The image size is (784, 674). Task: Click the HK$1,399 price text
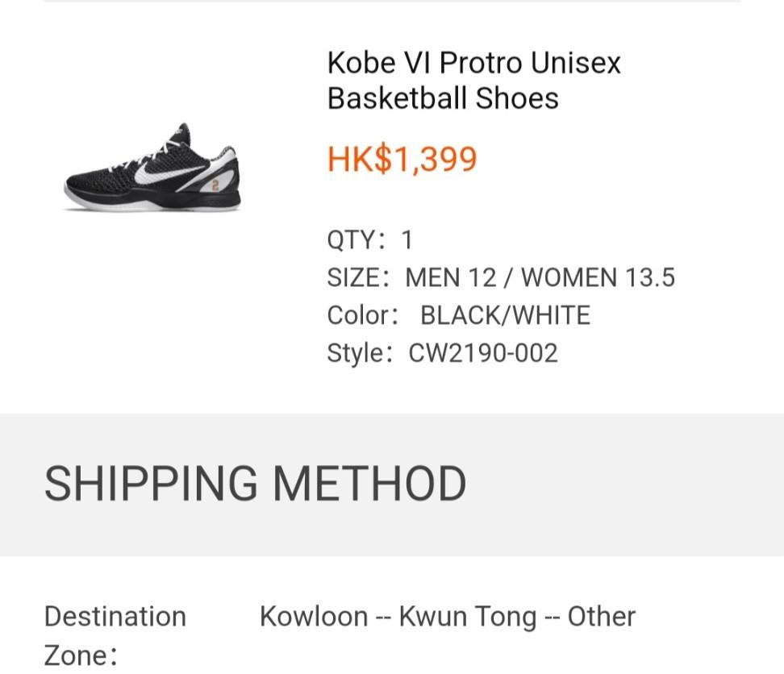(x=402, y=159)
